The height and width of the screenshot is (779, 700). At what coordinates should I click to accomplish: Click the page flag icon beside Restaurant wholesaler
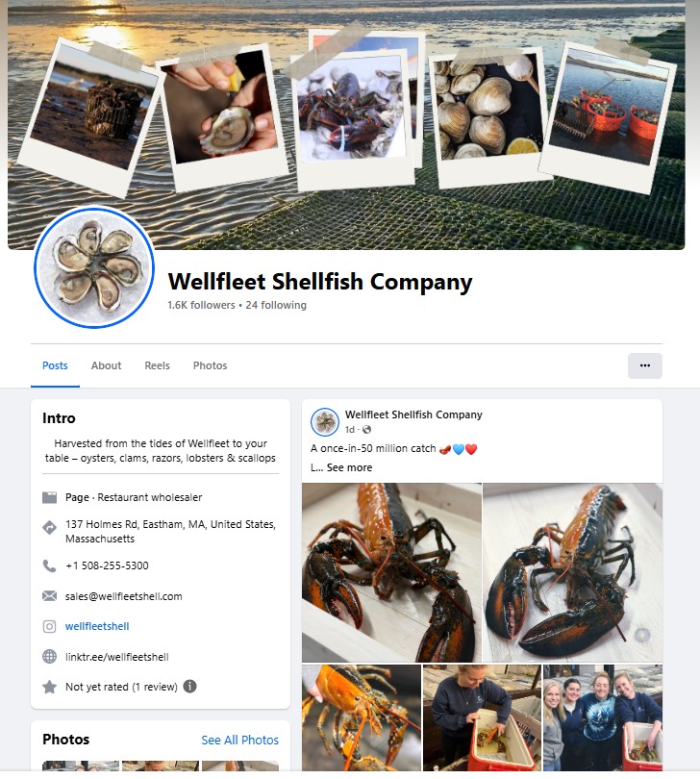[49, 497]
